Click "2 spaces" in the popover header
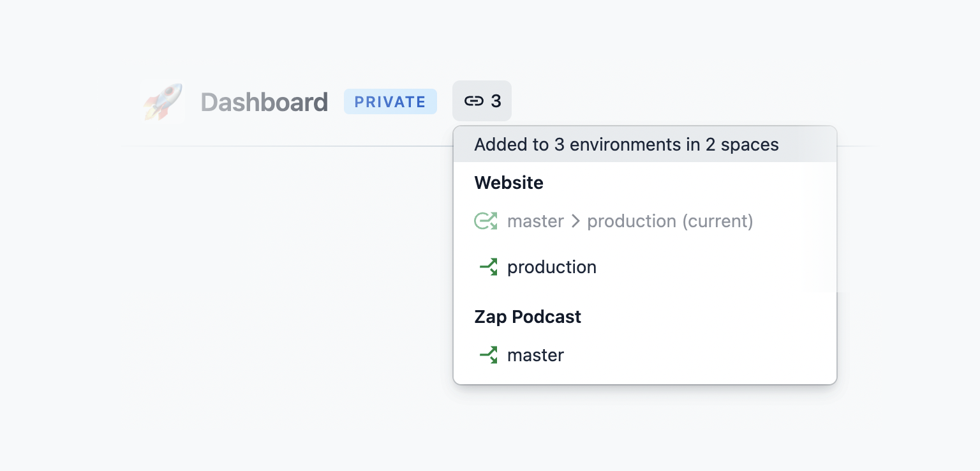The height and width of the screenshot is (471, 980). point(741,145)
